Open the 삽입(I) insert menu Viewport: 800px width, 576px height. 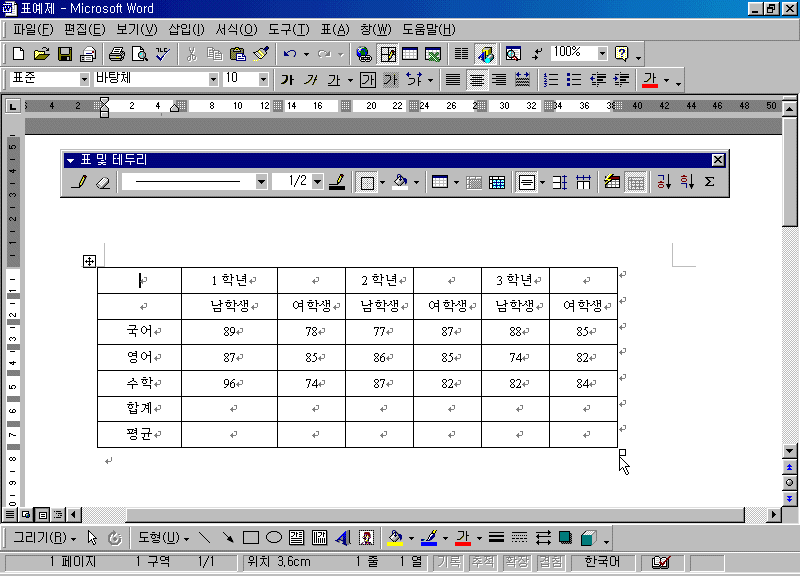[x=186, y=29]
